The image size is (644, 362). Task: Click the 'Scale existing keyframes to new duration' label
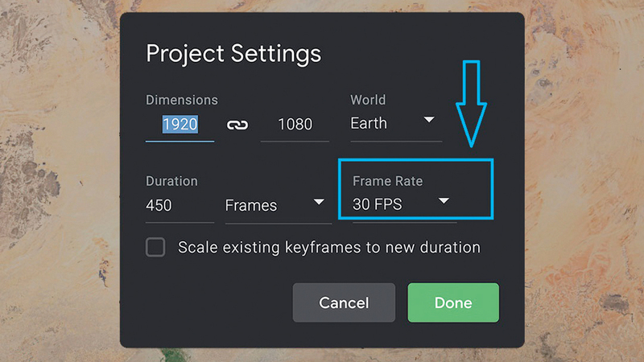pos(328,247)
